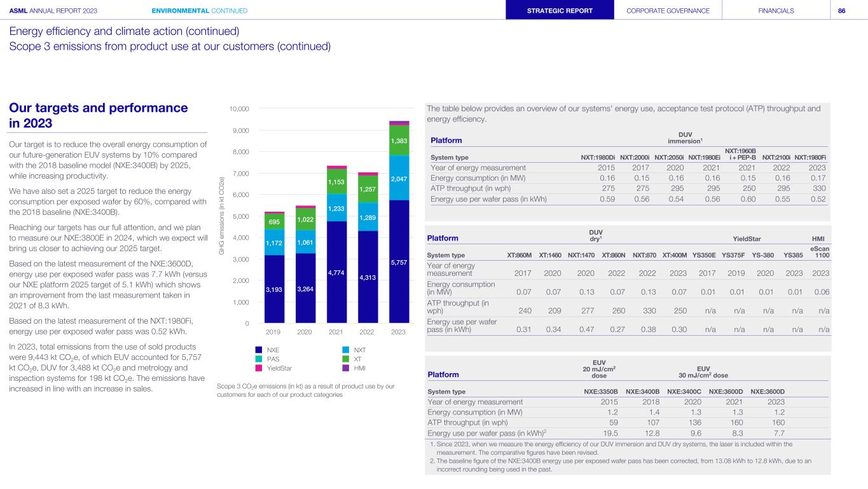
Task: Click the PAS legend color swatch
Action: (258, 359)
